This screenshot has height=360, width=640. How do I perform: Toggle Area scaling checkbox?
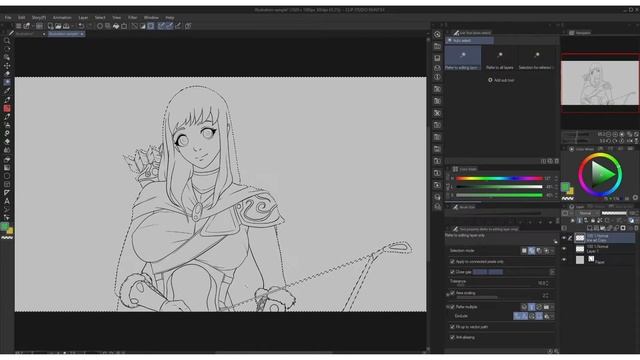tap(452, 293)
